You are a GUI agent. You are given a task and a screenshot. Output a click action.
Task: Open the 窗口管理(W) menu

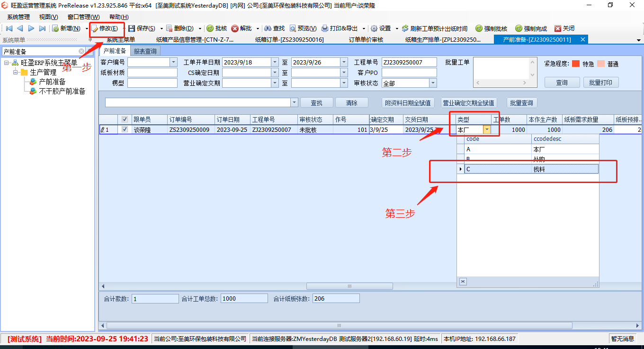pyautogui.click(x=82, y=17)
